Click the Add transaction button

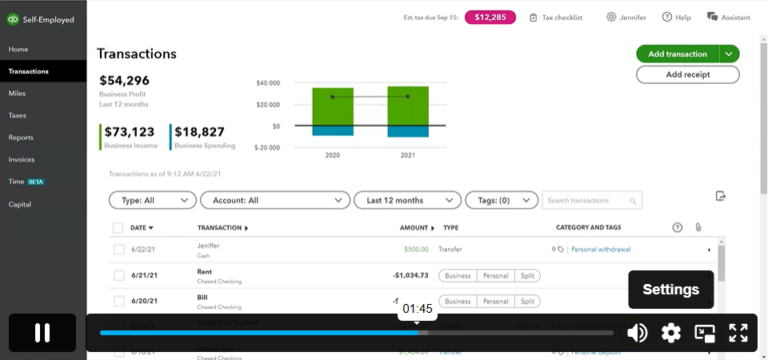point(677,54)
